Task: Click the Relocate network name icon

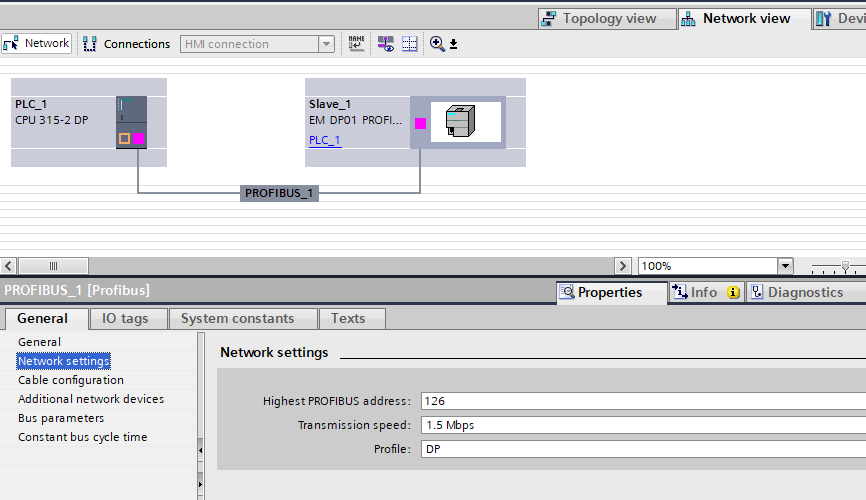Action: point(356,43)
